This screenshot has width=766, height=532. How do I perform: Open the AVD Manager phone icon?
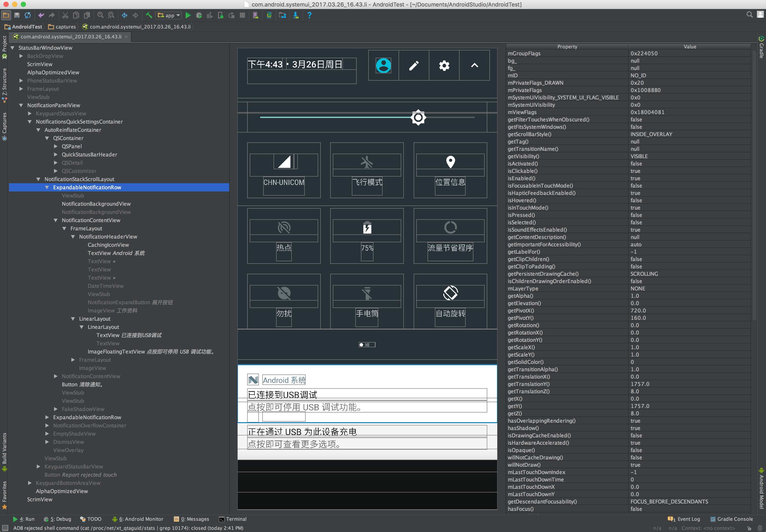[256, 15]
